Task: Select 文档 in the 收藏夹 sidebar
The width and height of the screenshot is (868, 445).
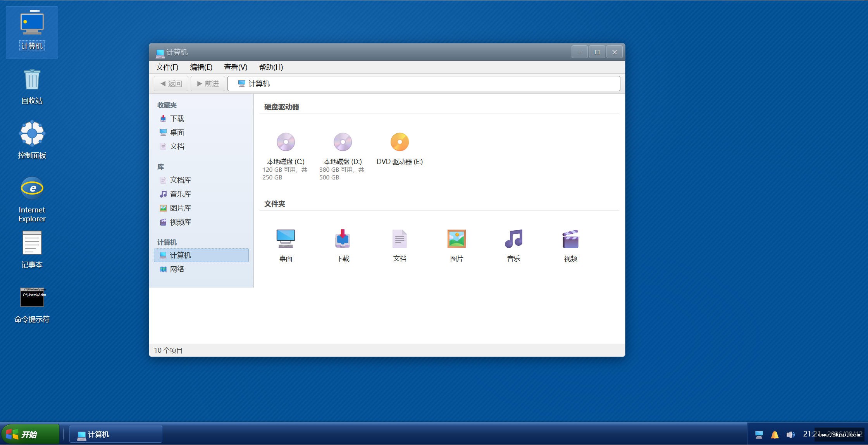Action: pyautogui.click(x=201, y=147)
